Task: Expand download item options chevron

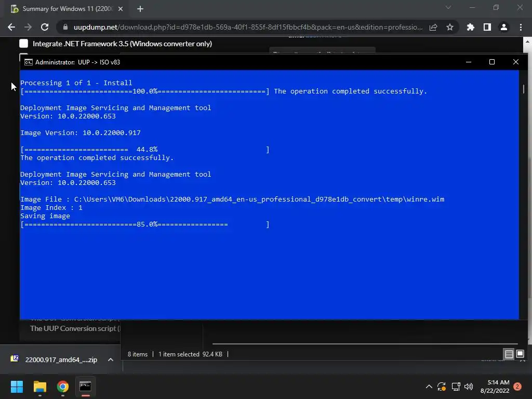Action: click(x=111, y=360)
